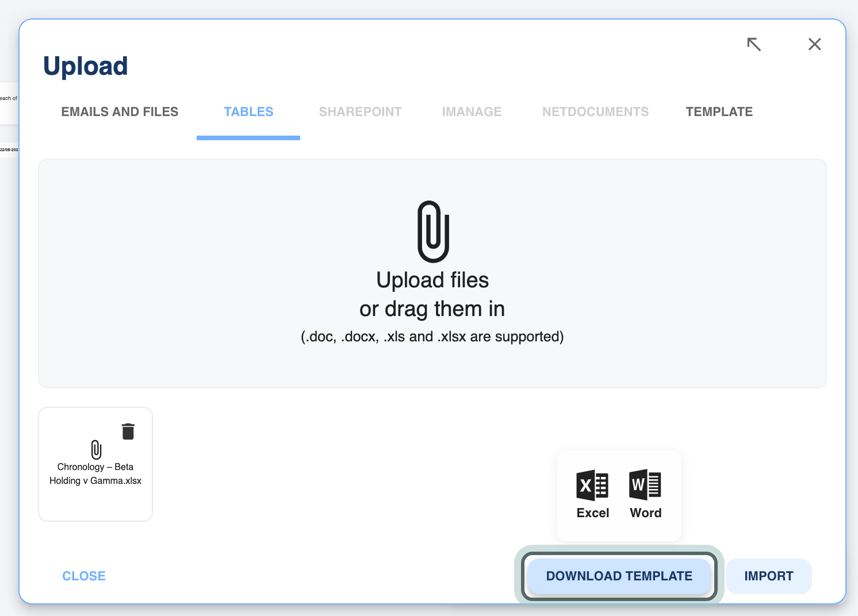Click the Import button
The width and height of the screenshot is (858, 616).
pyautogui.click(x=769, y=576)
